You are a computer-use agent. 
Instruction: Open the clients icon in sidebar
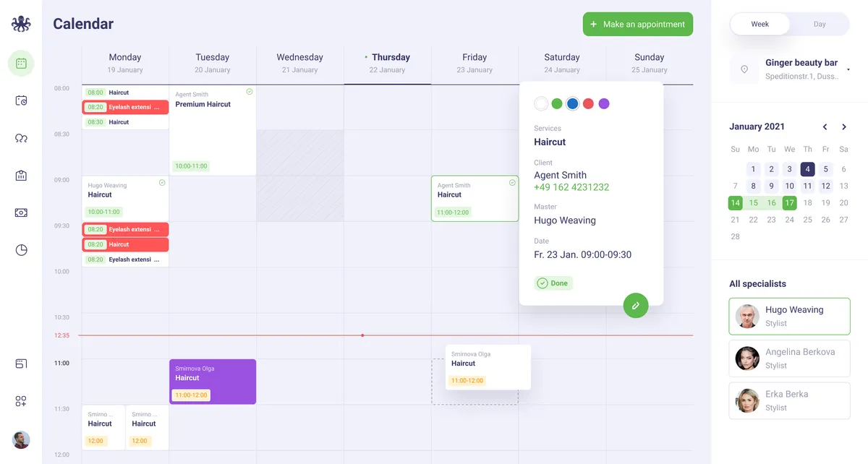tap(21, 138)
